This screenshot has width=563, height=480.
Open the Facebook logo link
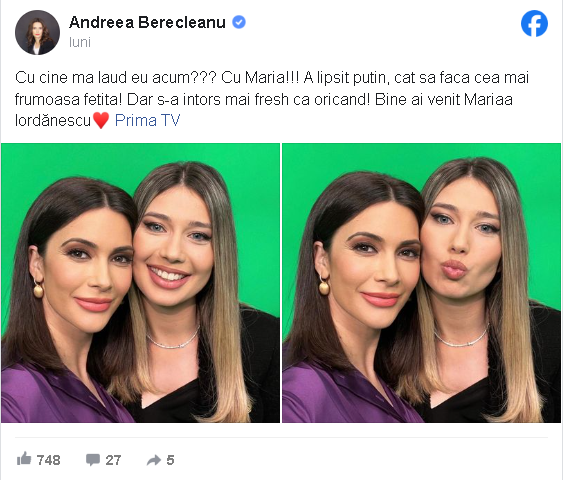coord(534,23)
